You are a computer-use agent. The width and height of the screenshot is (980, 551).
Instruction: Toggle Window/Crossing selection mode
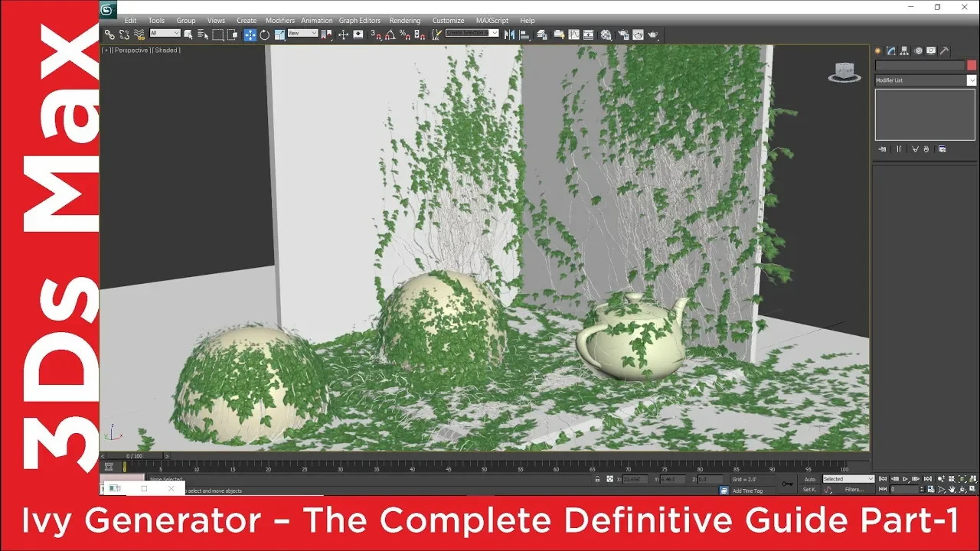click(232, 34)
